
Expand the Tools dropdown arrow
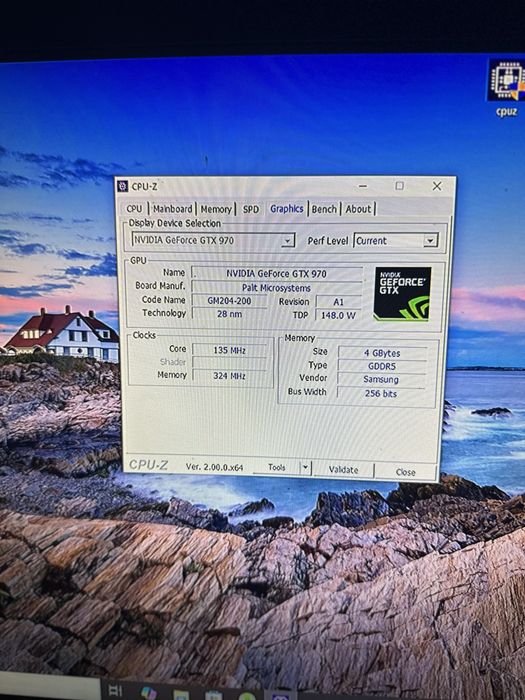305,467
